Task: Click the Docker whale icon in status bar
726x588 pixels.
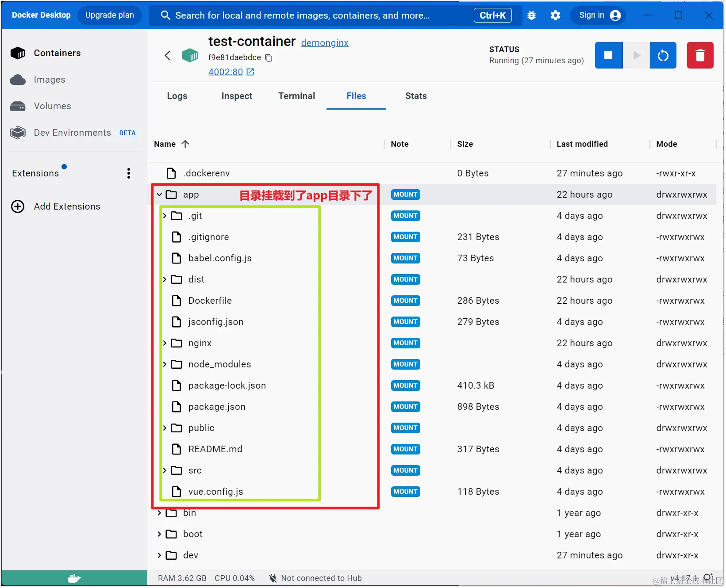Action: pos(74,578)
